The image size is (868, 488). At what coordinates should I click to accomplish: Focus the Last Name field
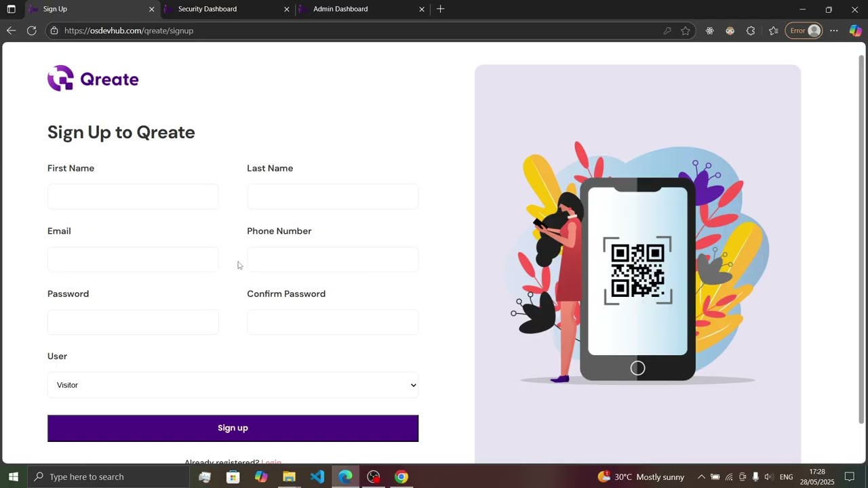click(x=333, y=197)
